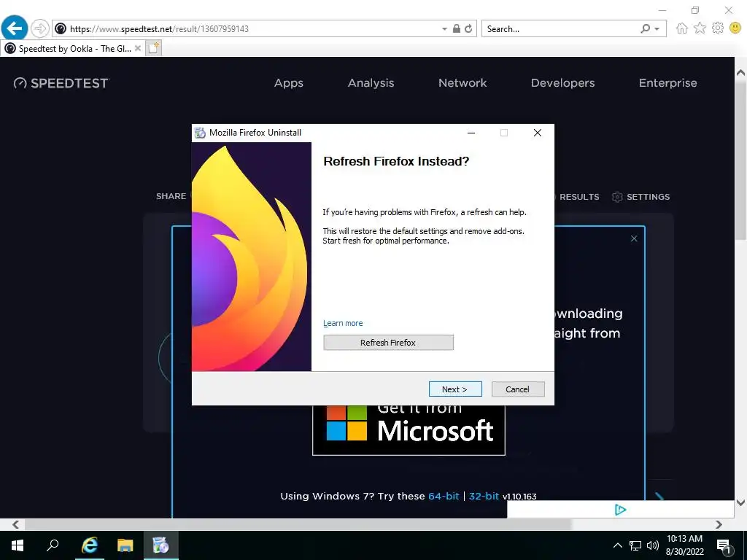747x560 pixels.
Task: Open the Enterprise menu on Speedtest
Action: (x=667, y=83)
